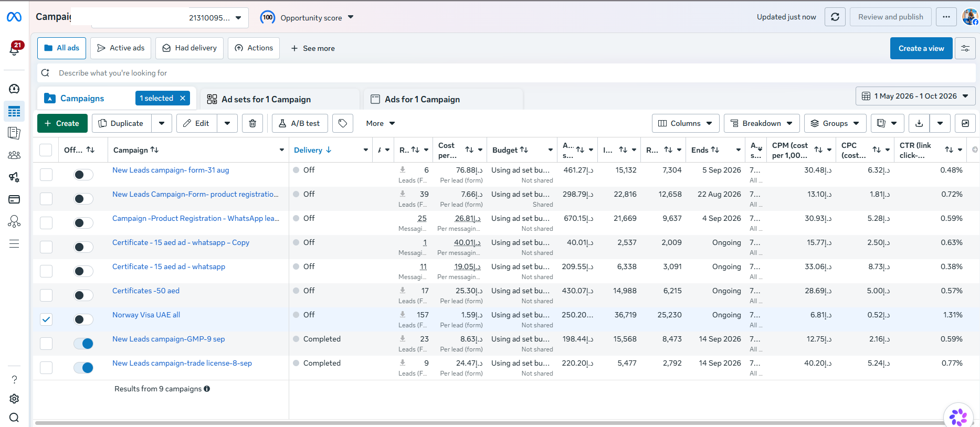Click the tag label icon button

click(x=343, y=123)
